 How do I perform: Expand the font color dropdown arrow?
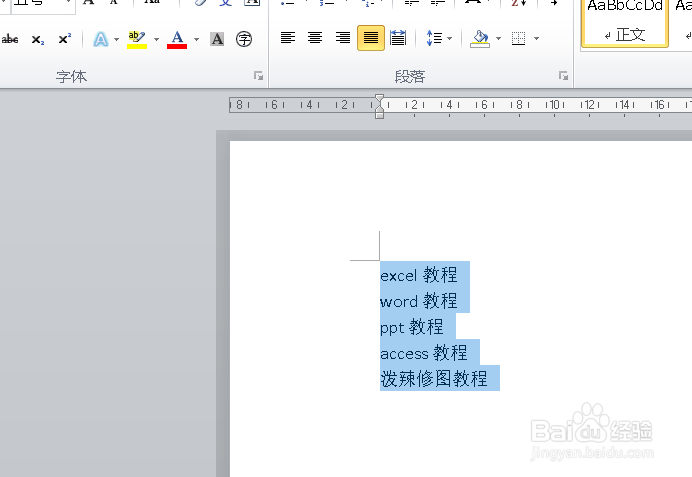coord(196,39)
